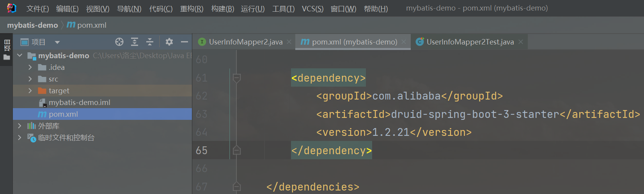Viewport: 644px width, 194px height.
Task: Click the Maven icon beside pom.xml in tree
Action: 42,114
